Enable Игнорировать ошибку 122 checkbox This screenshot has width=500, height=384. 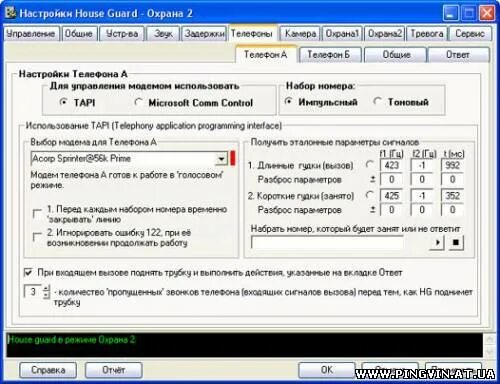tap(37, 237)
